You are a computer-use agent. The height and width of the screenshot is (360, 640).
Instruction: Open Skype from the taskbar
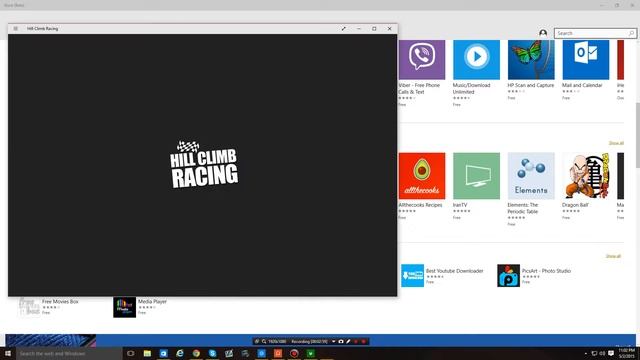pos(213,353)
